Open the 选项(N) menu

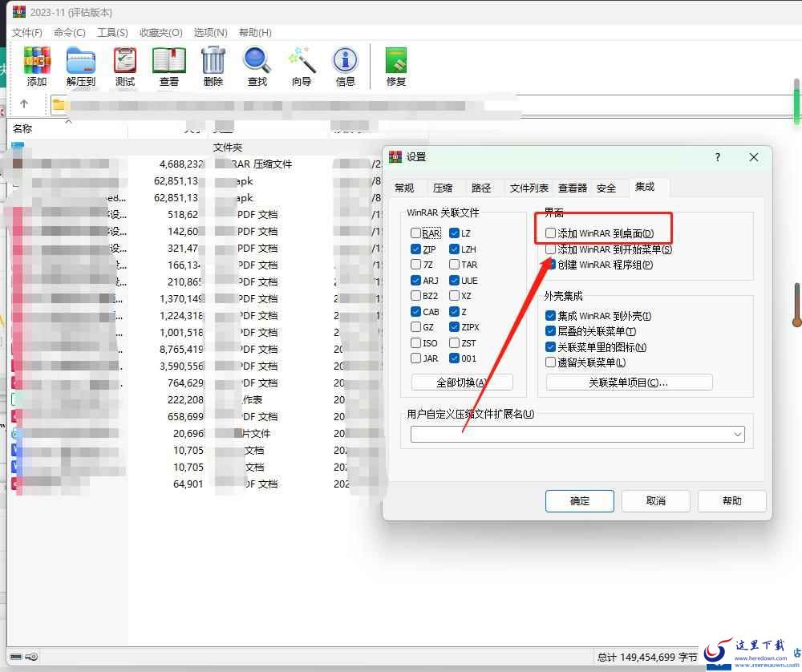[x=210, y=33]
